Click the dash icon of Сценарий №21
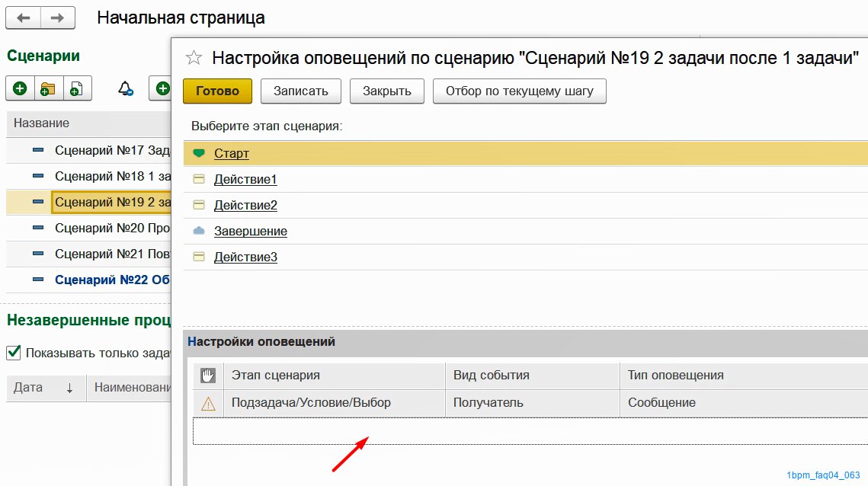 tap(37, 254)
